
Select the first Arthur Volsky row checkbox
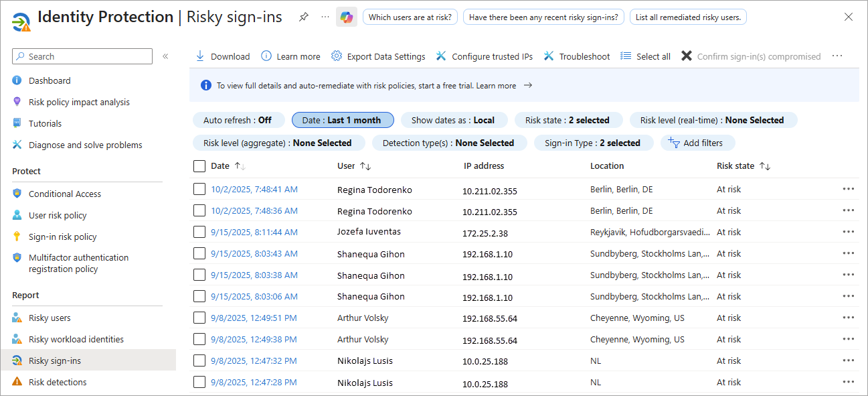tap(199, 318)
